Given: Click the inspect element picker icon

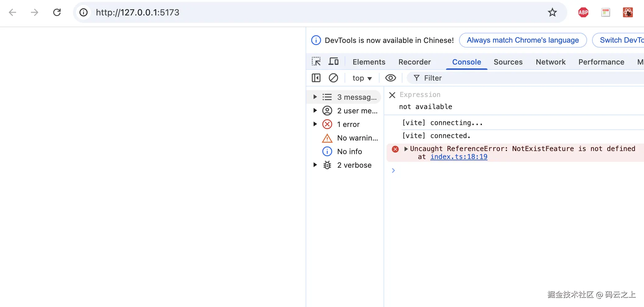Looking at the screenshot, I should tap(316, 61).
